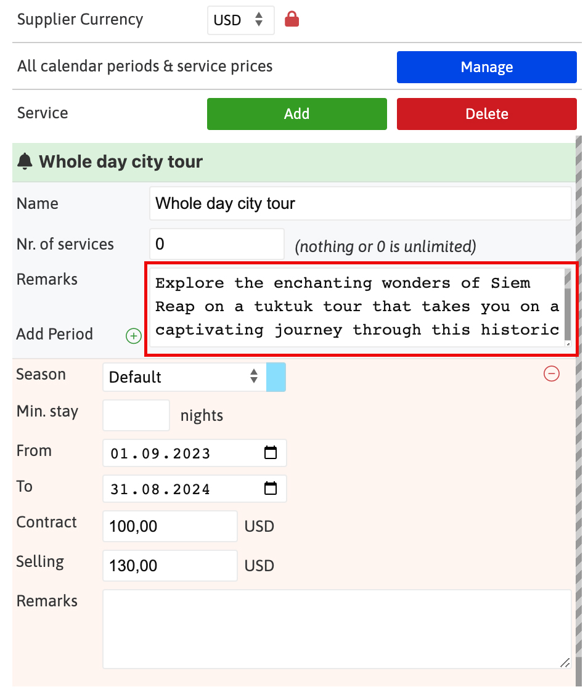Click the green Add service button
This screenshot has width=588, height=700.
pos(297,114)
